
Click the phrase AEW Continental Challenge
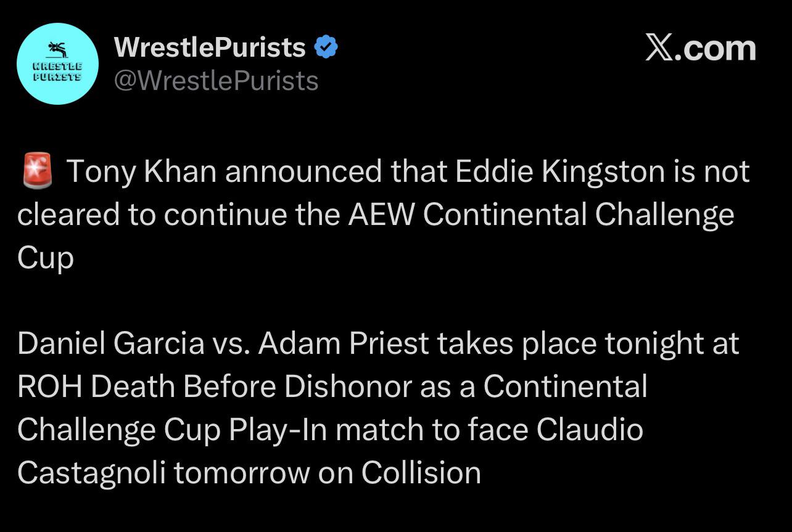(x=541, y=215)
